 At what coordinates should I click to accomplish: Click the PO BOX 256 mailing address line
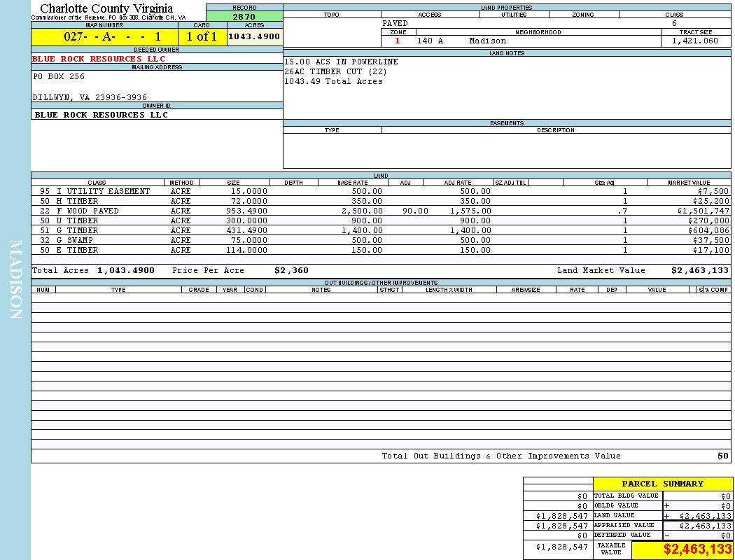tap(59, 77)
